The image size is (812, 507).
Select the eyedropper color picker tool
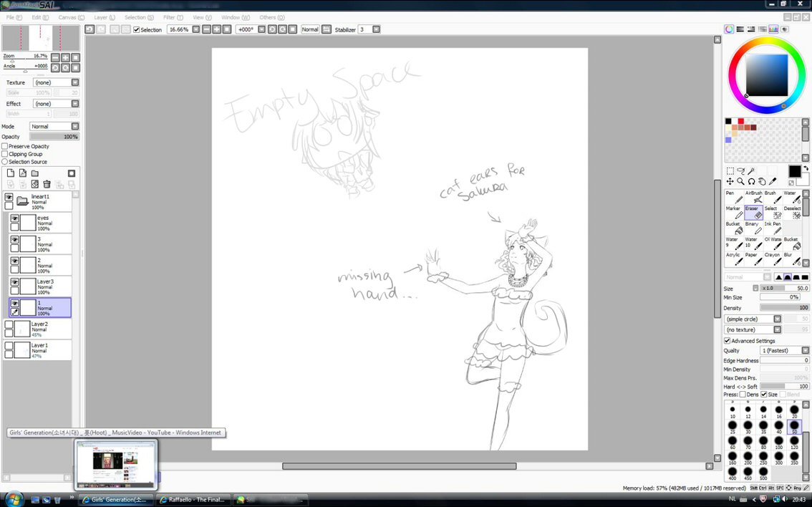773,181
